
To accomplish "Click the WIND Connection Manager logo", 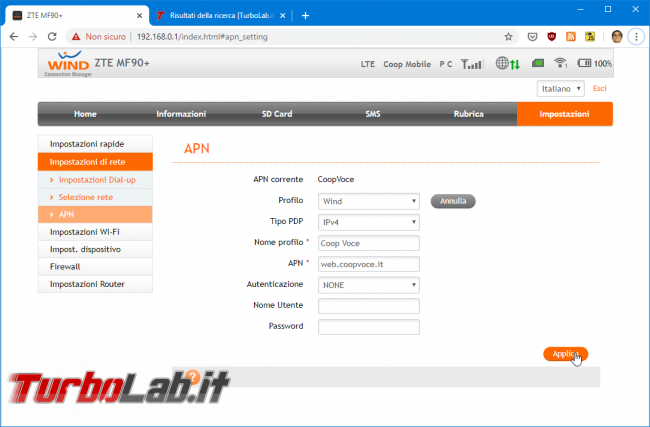I will [68, 64].
